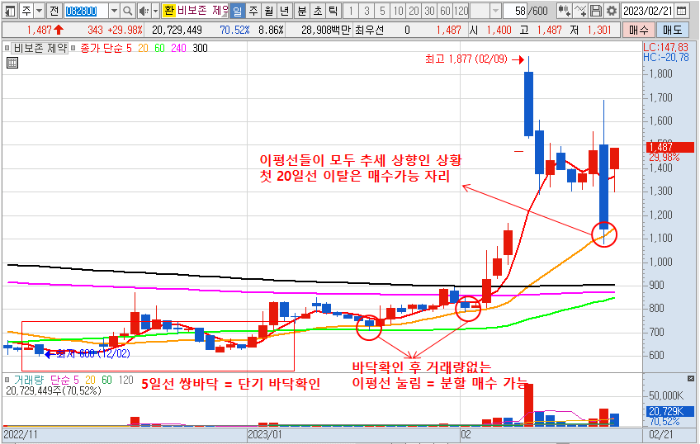The image size is (700, 444).
Task: Click the panel toggle icon at toolbar start
Action: (10, 10)
